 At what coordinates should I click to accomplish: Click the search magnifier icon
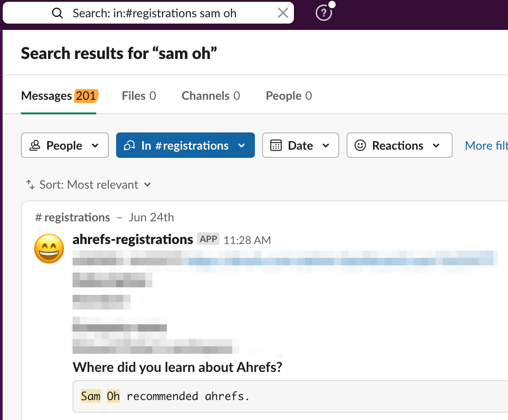(58, 13)
